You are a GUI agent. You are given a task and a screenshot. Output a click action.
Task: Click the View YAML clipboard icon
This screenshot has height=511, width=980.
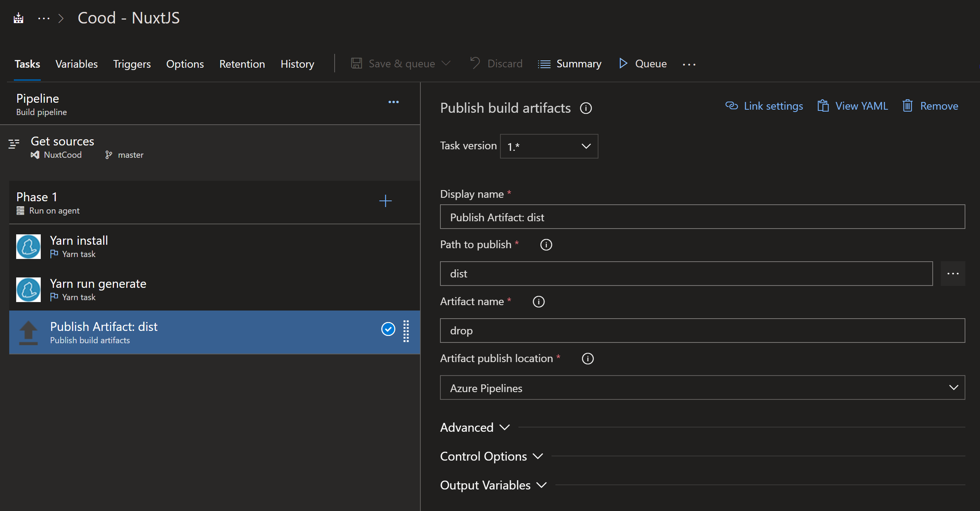coord(823,105)
